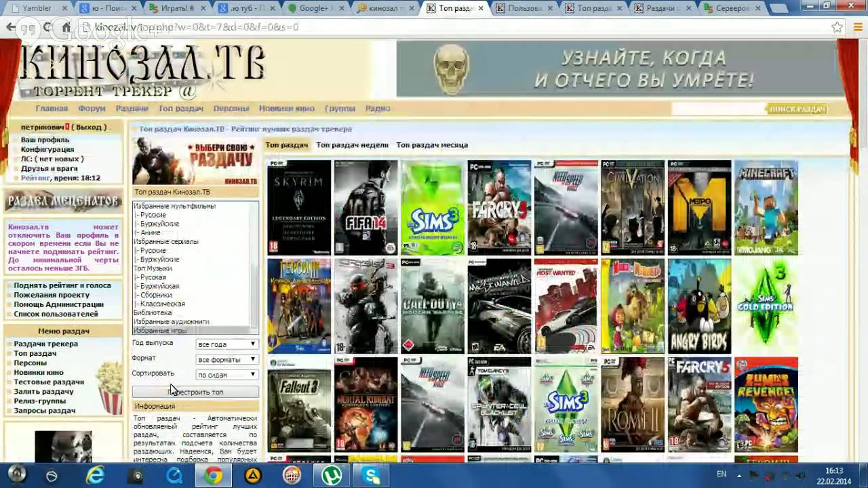Open the Splinter Cell Blacklist cover
This screenshot has width=868, height=488.
[499, 405]
